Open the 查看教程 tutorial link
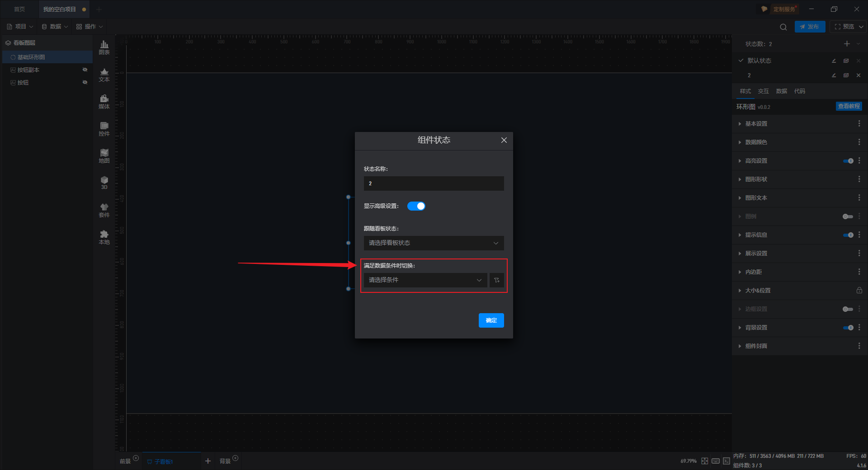 click(849, 106)
